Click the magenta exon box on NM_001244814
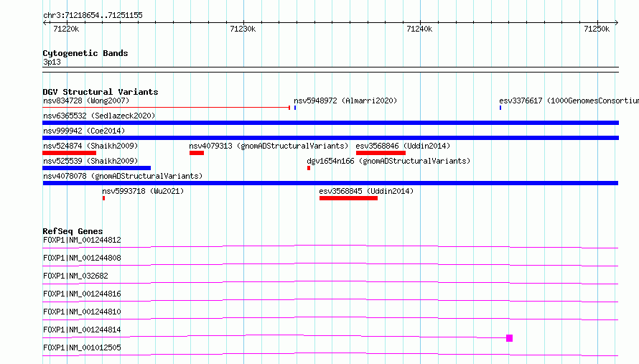Screen dimensions: 639x364 (510, 338)
